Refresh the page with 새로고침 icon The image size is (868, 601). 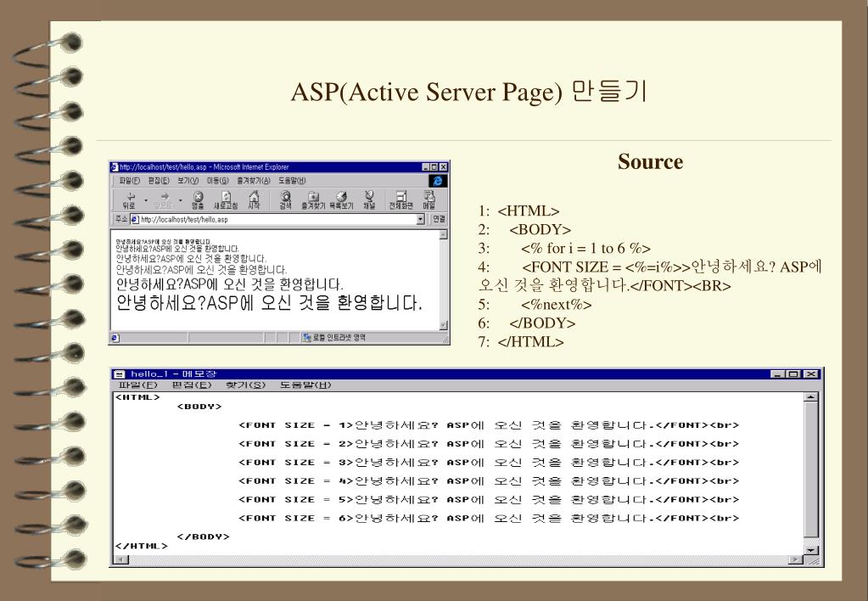pos(226,200)
